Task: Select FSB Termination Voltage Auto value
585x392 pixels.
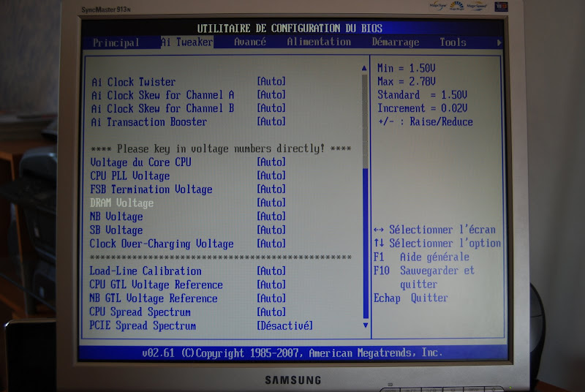Action: point(271,189)
